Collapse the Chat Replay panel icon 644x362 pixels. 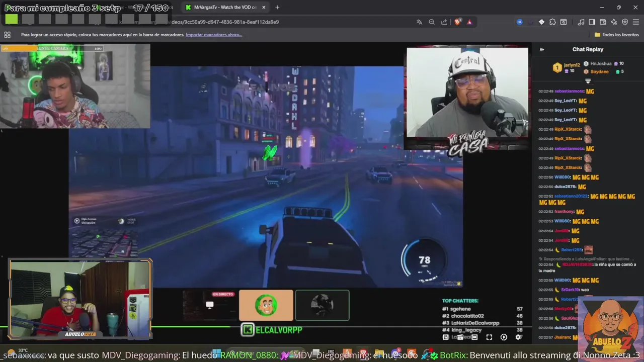542,49
